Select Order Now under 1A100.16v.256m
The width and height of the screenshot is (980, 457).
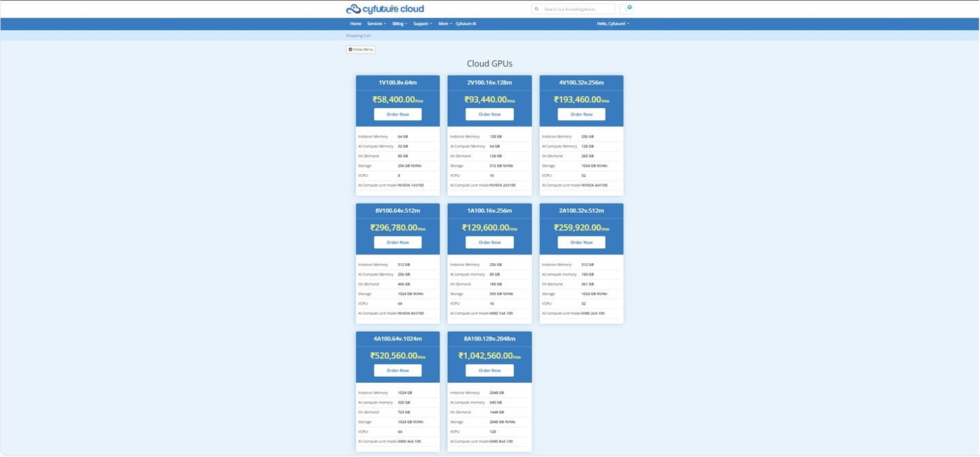click(x=489, y=242)
